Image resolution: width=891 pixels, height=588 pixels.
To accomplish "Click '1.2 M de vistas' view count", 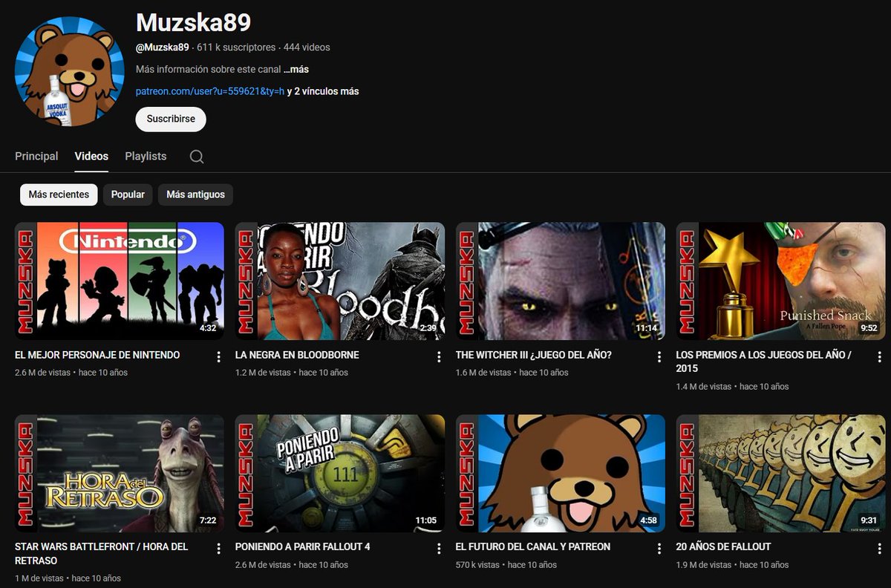I will (263, 373).
